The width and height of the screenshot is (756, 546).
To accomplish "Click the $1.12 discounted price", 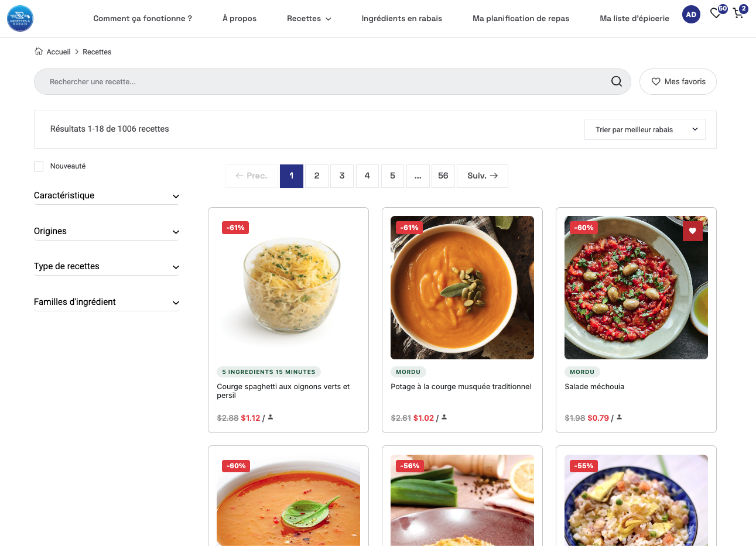I will pyautogui.click(x=251, y=418).
